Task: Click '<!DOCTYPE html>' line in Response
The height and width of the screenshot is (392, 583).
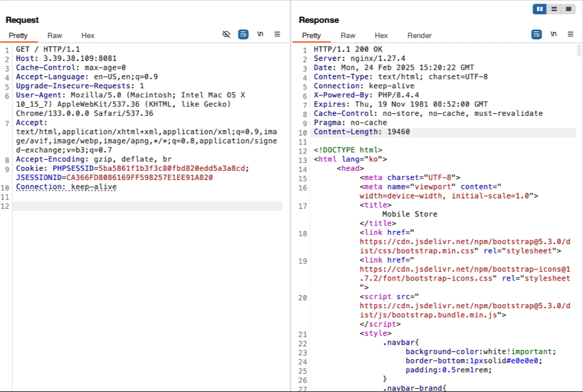Action: [348, 150]
